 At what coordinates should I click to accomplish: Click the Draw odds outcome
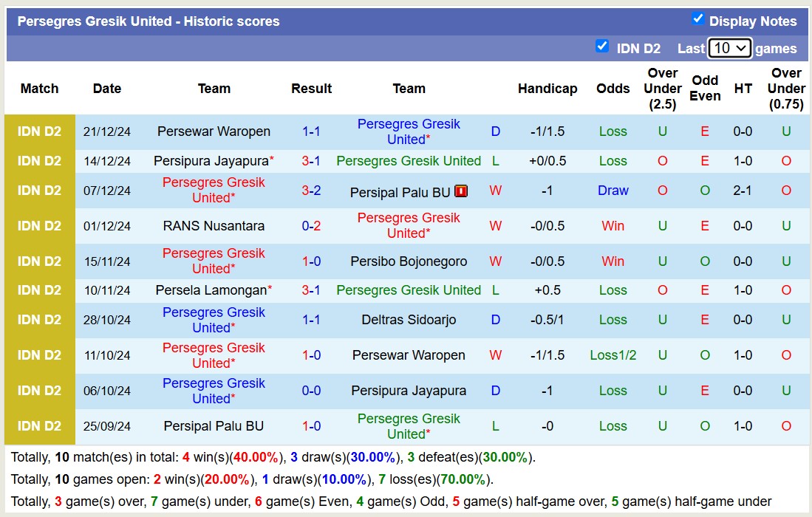613,191
